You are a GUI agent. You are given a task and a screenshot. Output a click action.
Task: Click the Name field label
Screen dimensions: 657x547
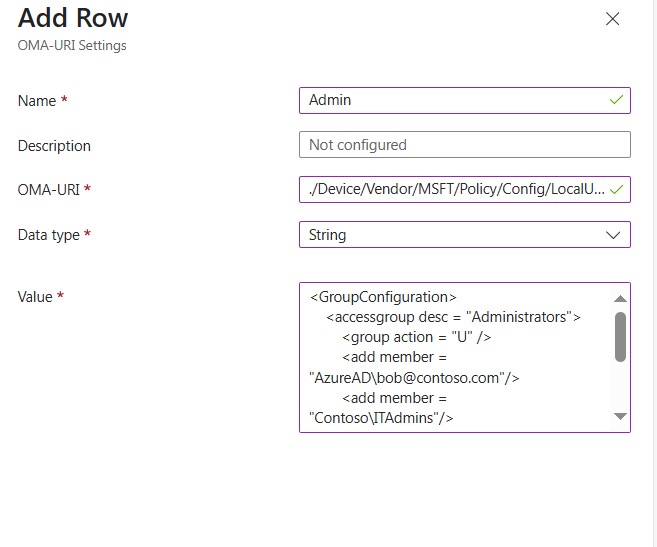point(38,101)
